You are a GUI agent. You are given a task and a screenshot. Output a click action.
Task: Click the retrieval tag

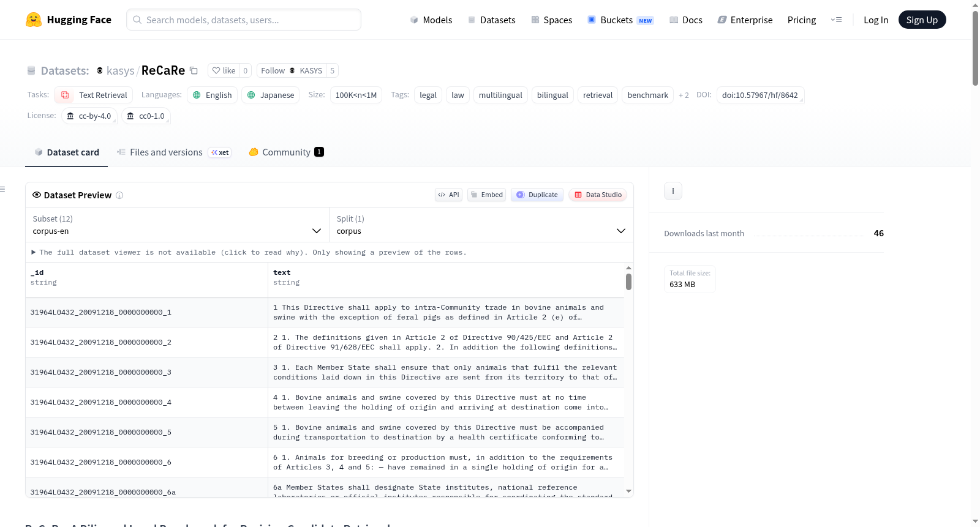point(598,95)
